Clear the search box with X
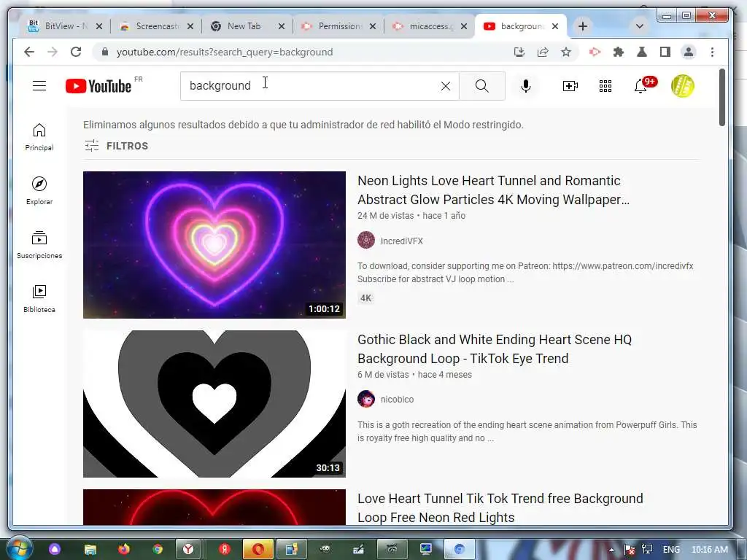 click(x=446, y=86)
